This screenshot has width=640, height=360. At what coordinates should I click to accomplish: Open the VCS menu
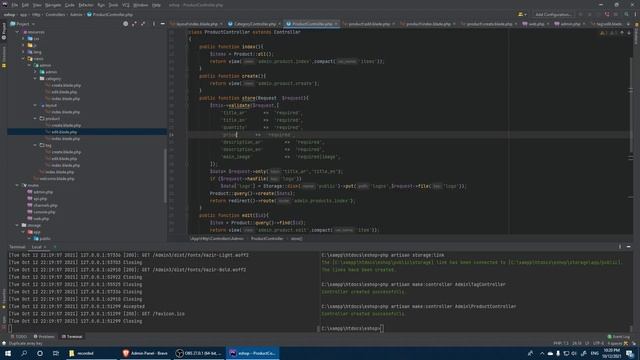tap(126, 5)
